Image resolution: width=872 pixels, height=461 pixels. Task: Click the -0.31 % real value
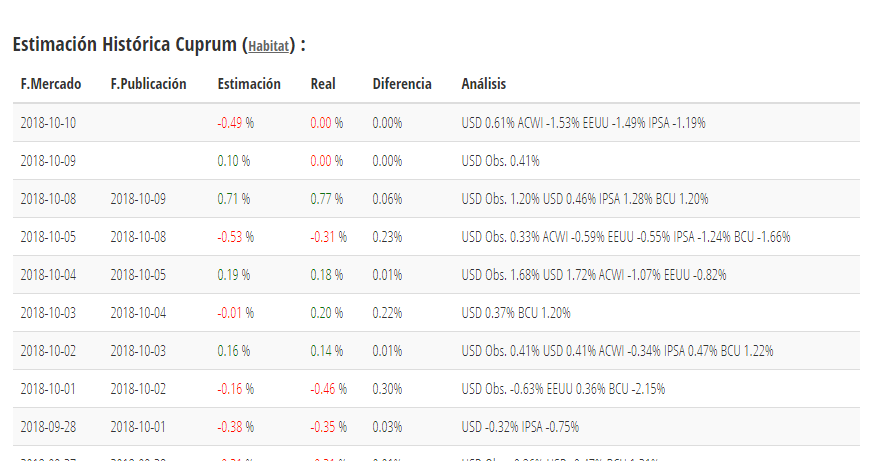(329, 237)
